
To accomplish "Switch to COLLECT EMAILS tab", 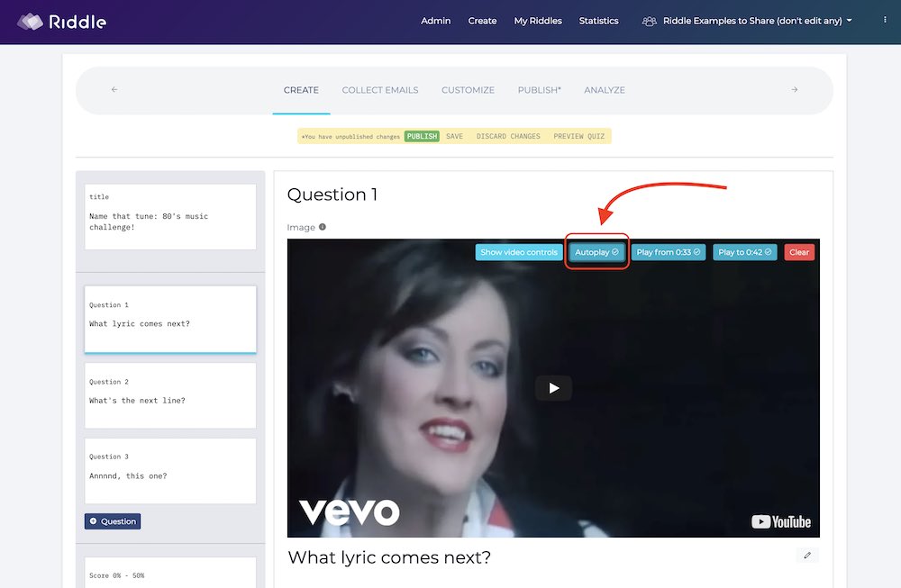I will point(380,90).
